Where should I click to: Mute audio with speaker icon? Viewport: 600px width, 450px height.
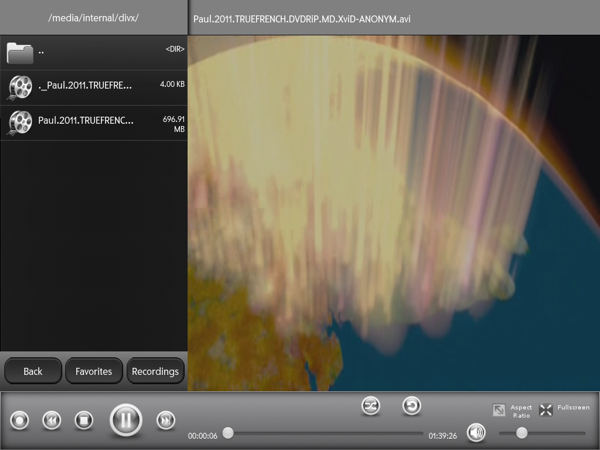pyautogui.click(x=476, y=433)
